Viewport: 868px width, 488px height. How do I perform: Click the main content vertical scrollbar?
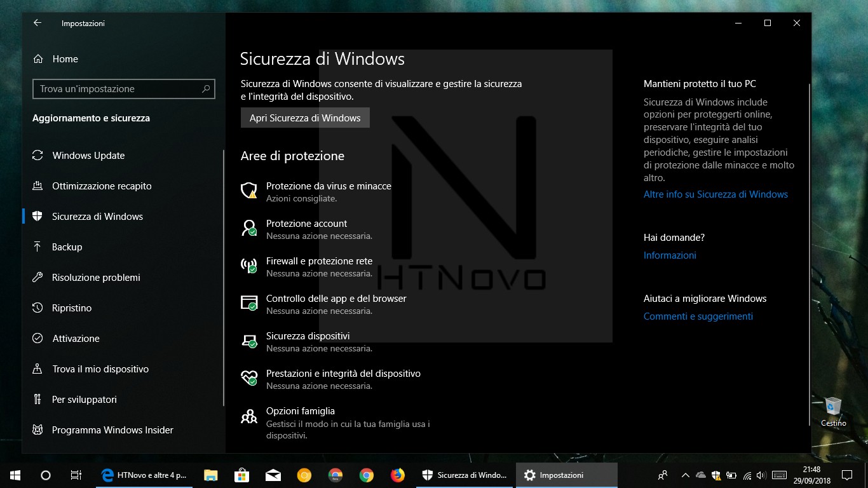coord(809,254)
